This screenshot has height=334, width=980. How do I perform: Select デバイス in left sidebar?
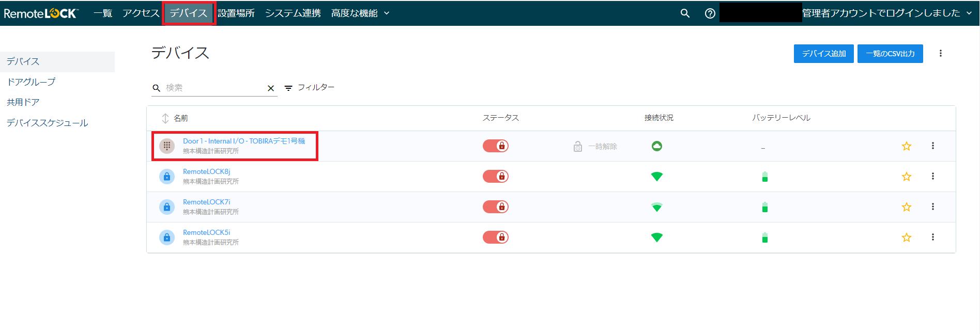click(57, 61)
